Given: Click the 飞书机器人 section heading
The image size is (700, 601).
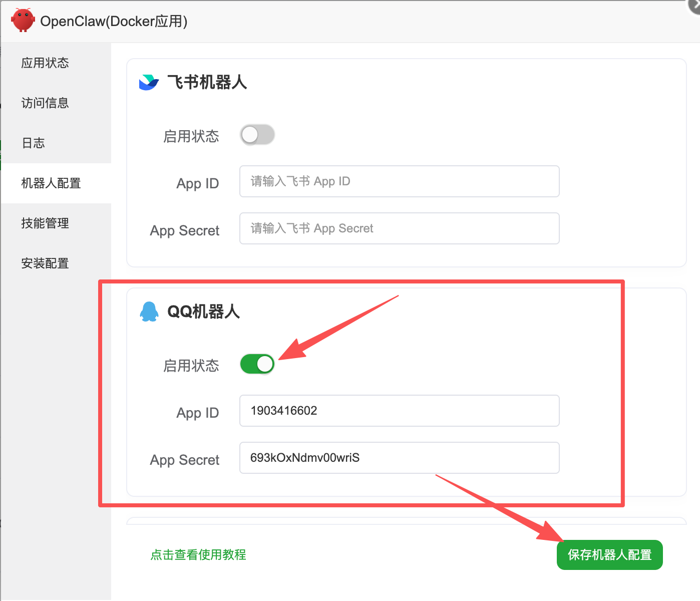Looking at the screenshot, I should tap(207, 82).
